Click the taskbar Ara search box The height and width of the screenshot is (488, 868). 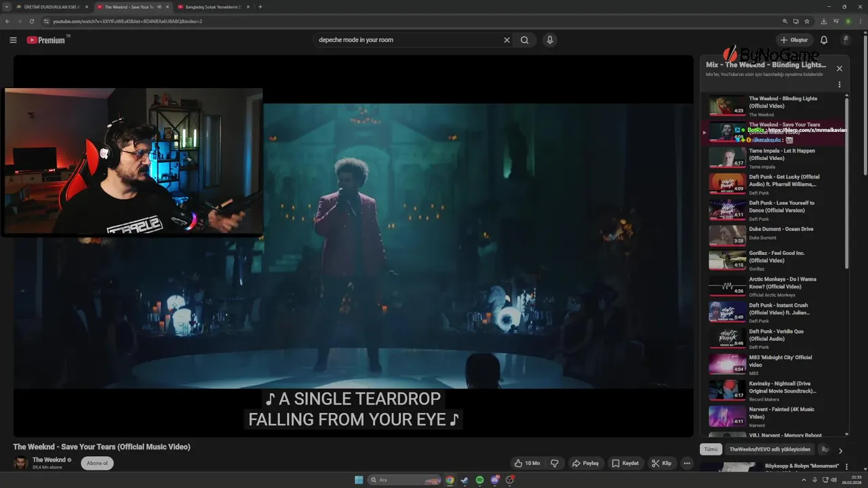(403, 480)
